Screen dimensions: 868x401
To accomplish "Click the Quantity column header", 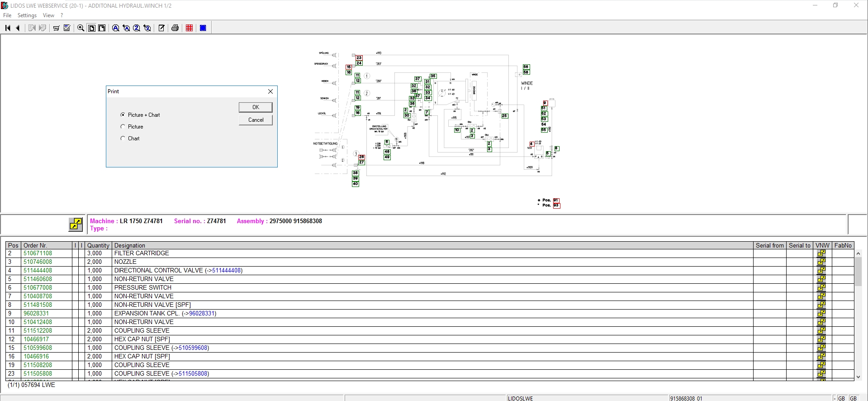I will pos(98,245).
